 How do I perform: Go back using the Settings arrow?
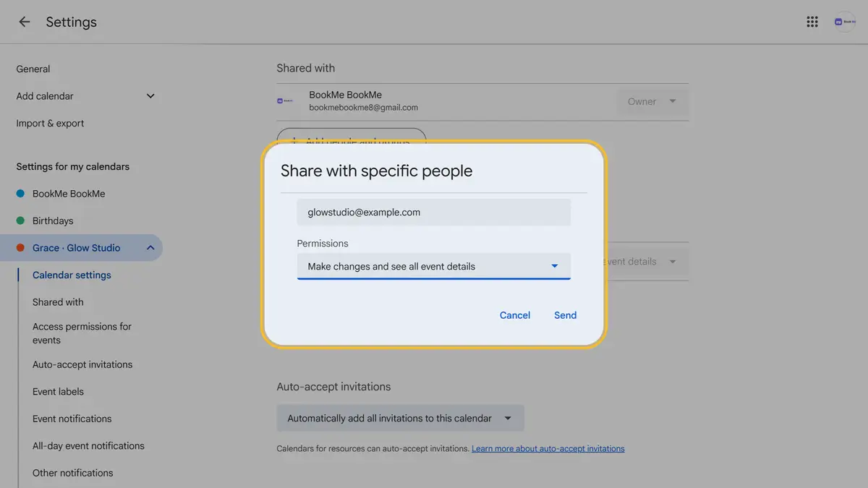(x=25, y=22)
